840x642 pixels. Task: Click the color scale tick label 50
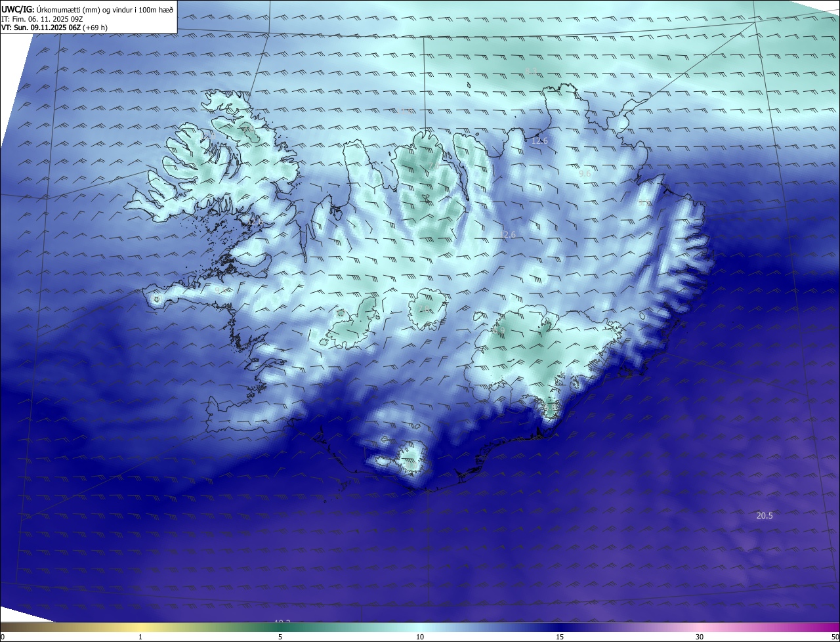(835, 637)
